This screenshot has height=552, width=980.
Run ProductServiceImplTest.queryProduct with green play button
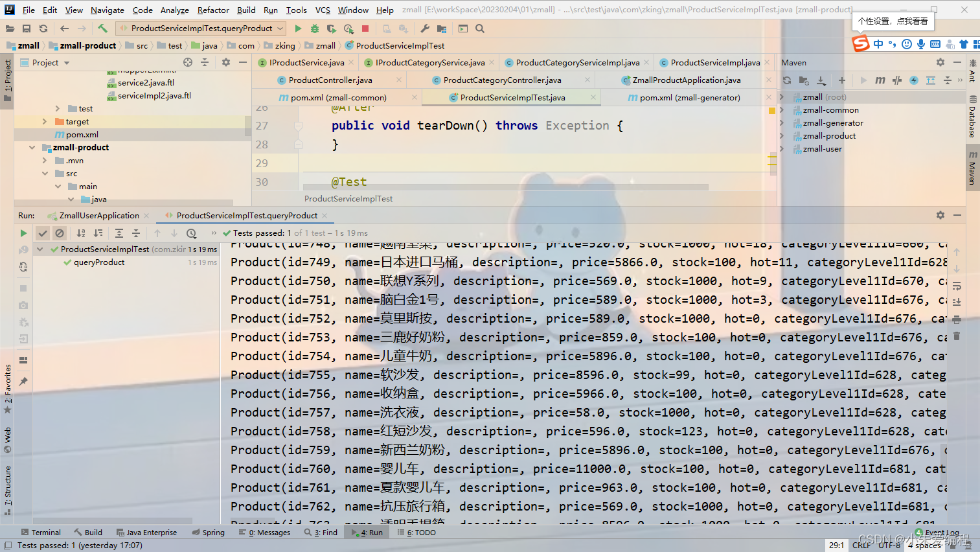[298, 29]
